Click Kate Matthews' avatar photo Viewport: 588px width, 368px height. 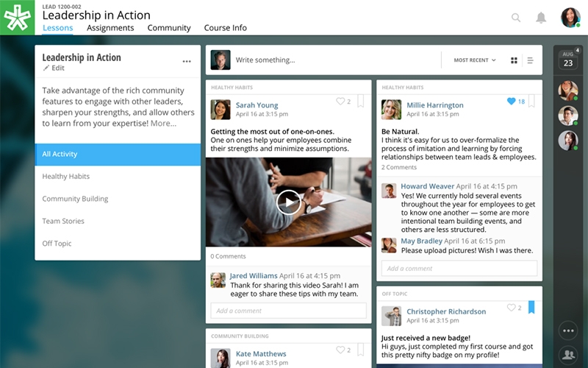point(220,358)
